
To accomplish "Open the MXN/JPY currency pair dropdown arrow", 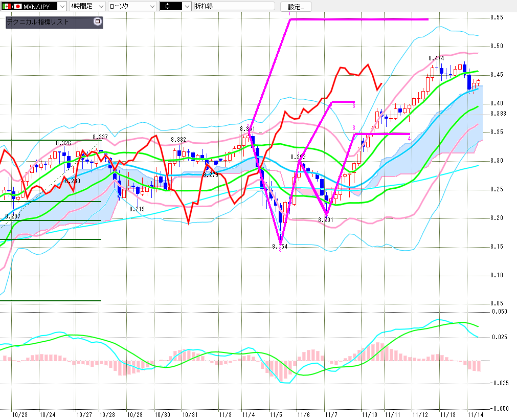I will [62, 7].
